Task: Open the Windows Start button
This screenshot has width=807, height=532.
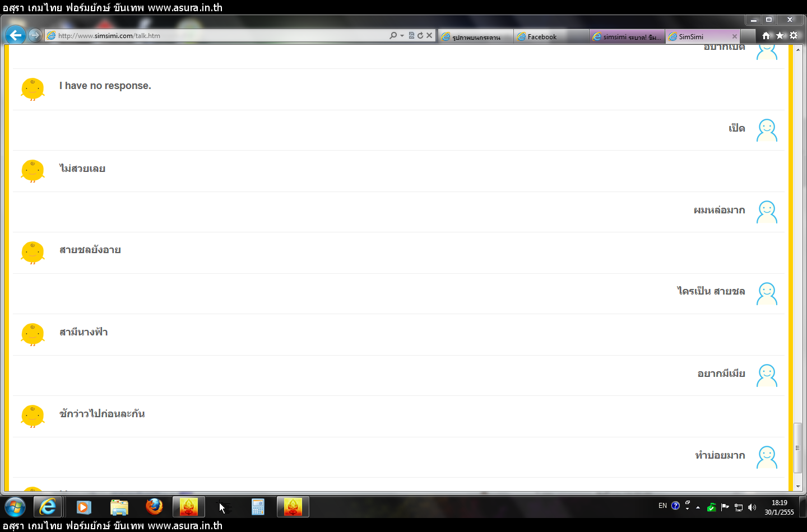Action: tap(15, 507)
